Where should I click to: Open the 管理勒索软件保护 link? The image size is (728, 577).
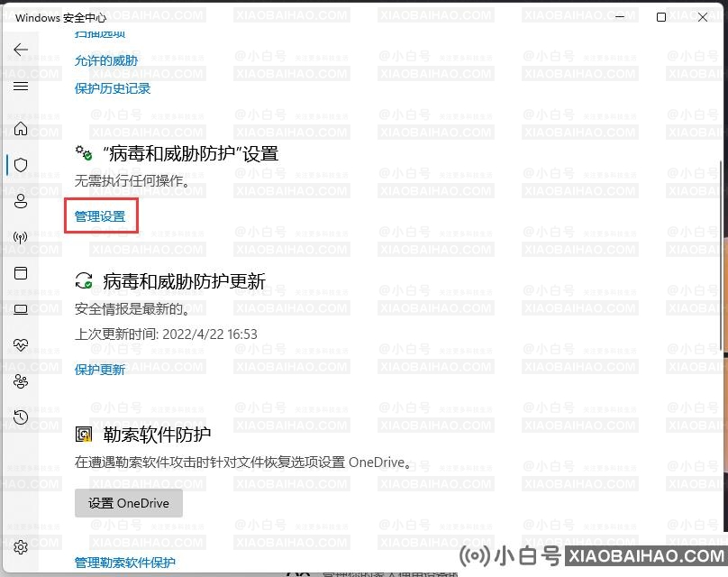click(x=125, y=563)
